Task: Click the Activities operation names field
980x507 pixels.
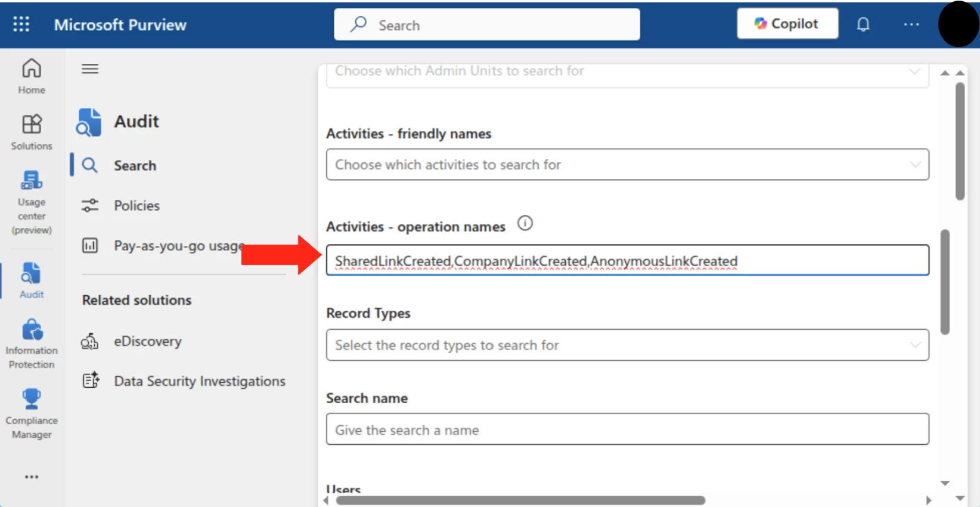Action: [628, 261]
